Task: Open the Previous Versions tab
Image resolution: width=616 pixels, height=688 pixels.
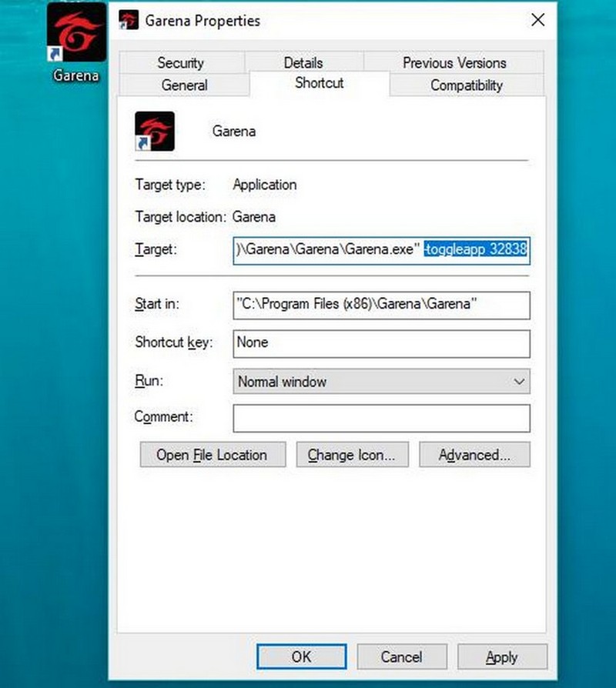Action: (454, 63)
